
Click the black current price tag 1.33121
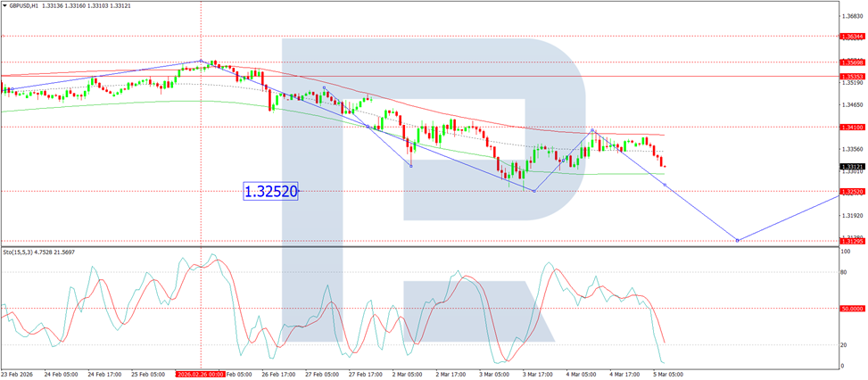[x=853, y=167]
